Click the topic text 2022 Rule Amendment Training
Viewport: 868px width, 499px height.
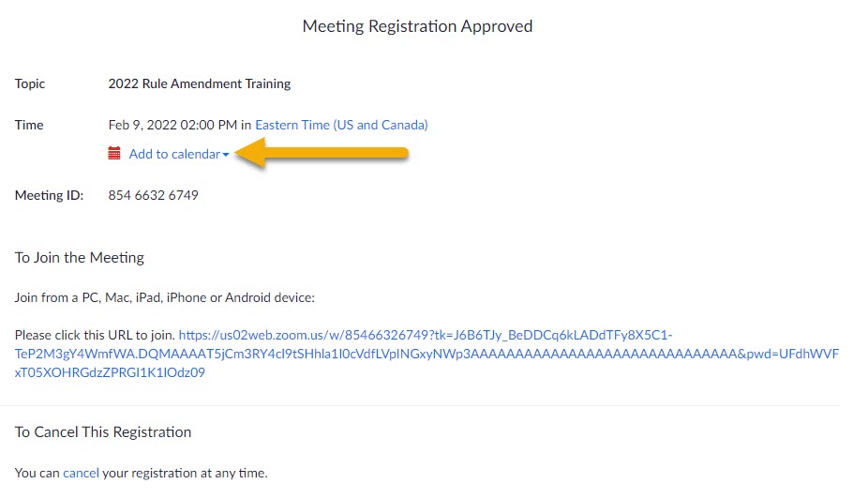tap(200, 83)
